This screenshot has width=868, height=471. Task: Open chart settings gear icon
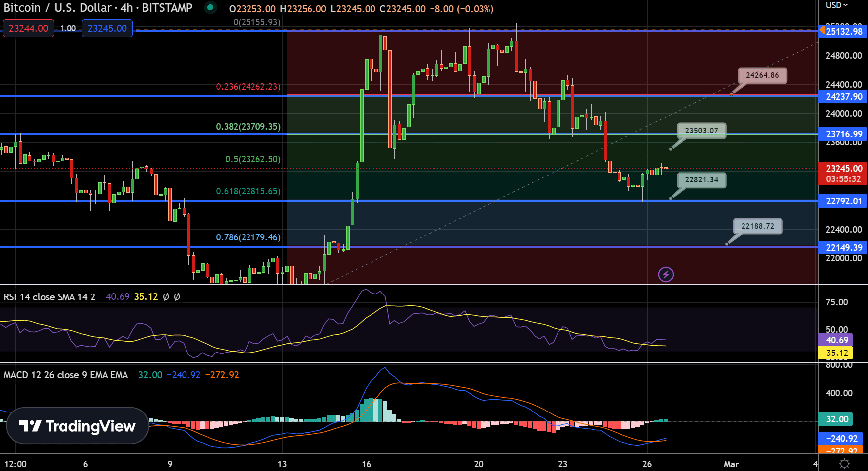pyautogui.click(x=844, y=464)
